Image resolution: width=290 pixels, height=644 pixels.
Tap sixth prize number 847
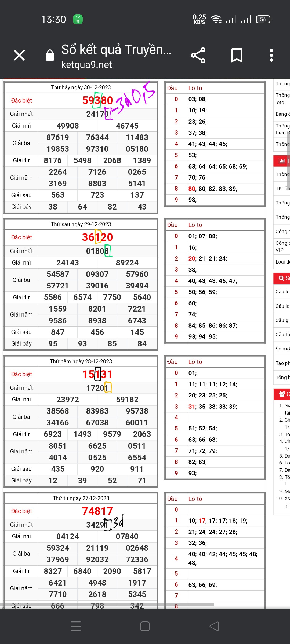pos(58,332)
